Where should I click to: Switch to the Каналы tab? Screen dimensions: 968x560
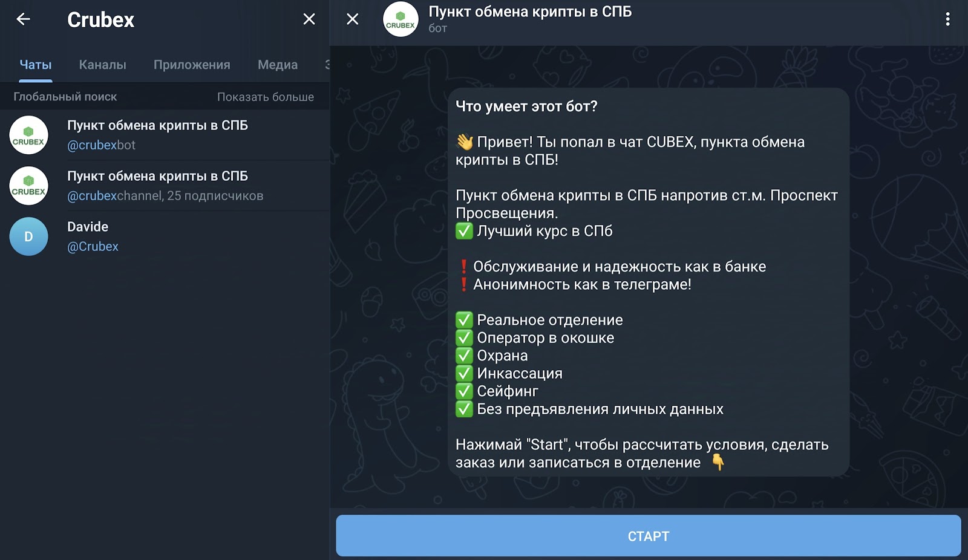pos(102,64)
